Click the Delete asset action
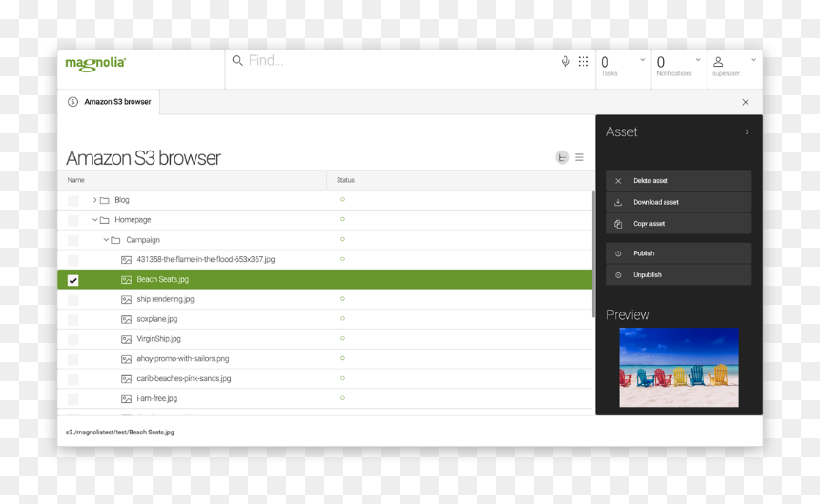This screenshot has height=504, width=820. tap(679, 181)
